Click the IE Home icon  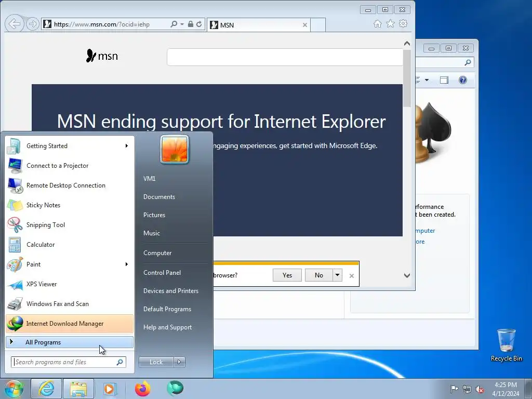click(x=378, y=24)
